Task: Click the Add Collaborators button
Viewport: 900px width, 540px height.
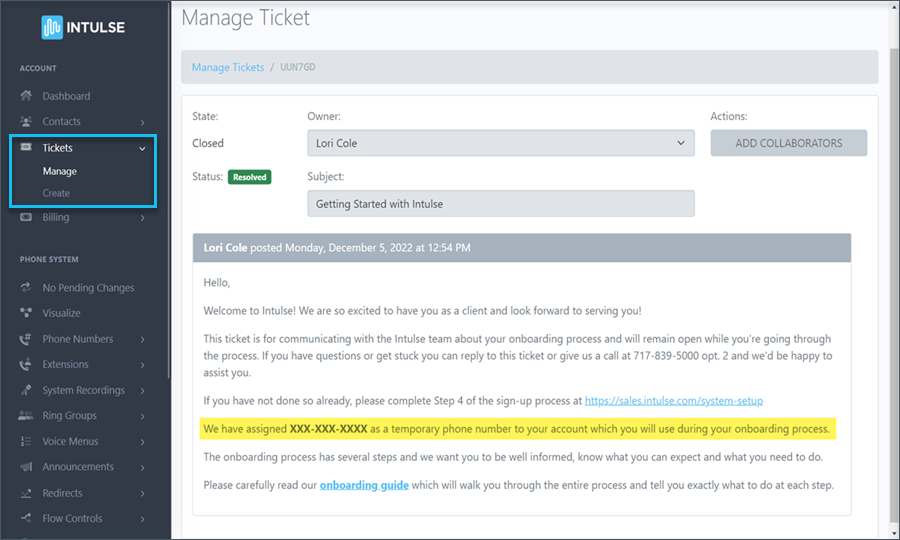Action: 788,143
